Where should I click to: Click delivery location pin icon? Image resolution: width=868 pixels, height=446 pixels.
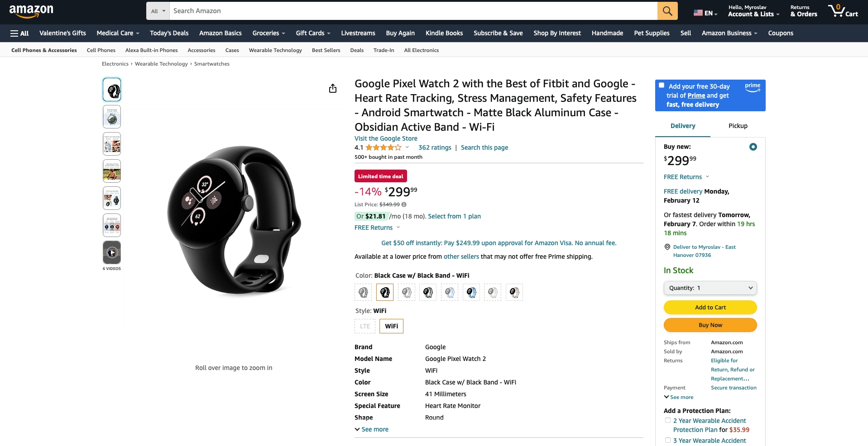667,247
